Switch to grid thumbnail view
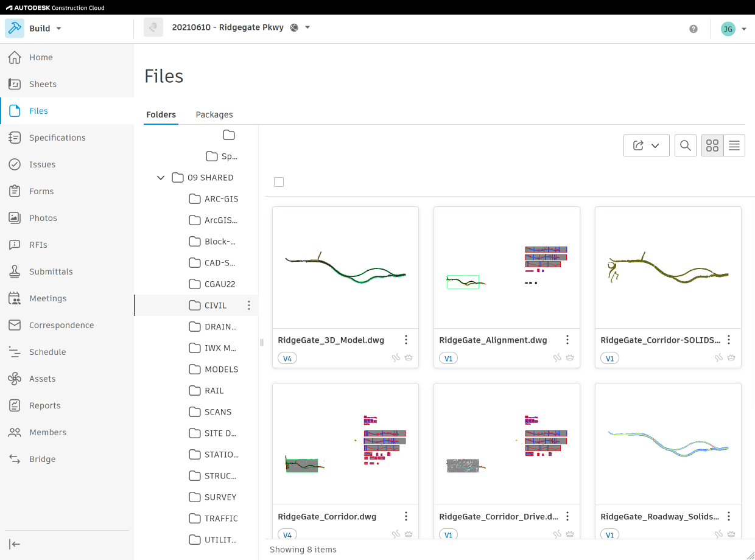 (712, 145)
